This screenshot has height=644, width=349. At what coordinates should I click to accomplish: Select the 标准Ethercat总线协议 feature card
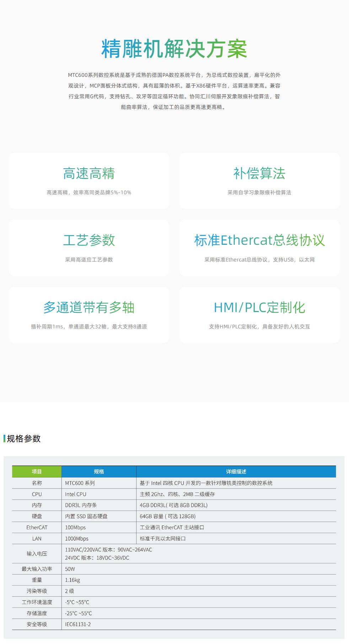(x=259, y=248)
